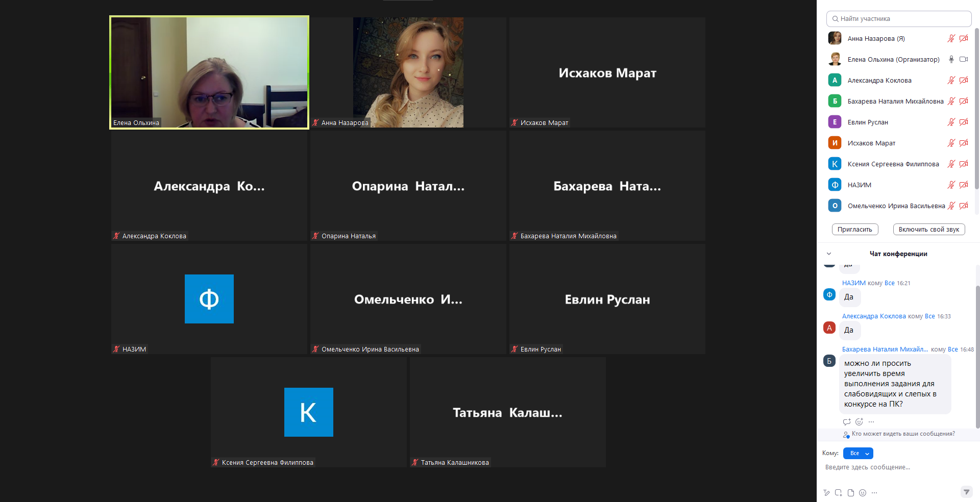
Task: Click the file attachment icon in chat
Action: 850,493
